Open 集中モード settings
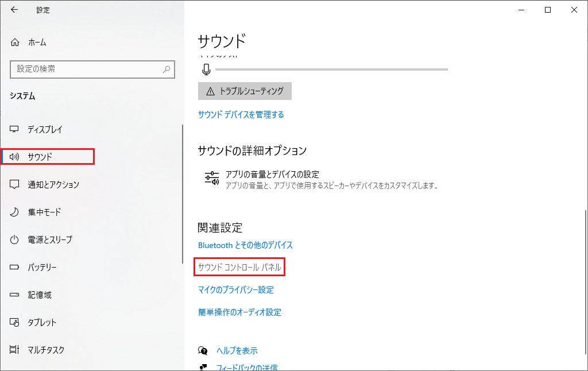The image size is (588, 371). [x=44, y=212]
